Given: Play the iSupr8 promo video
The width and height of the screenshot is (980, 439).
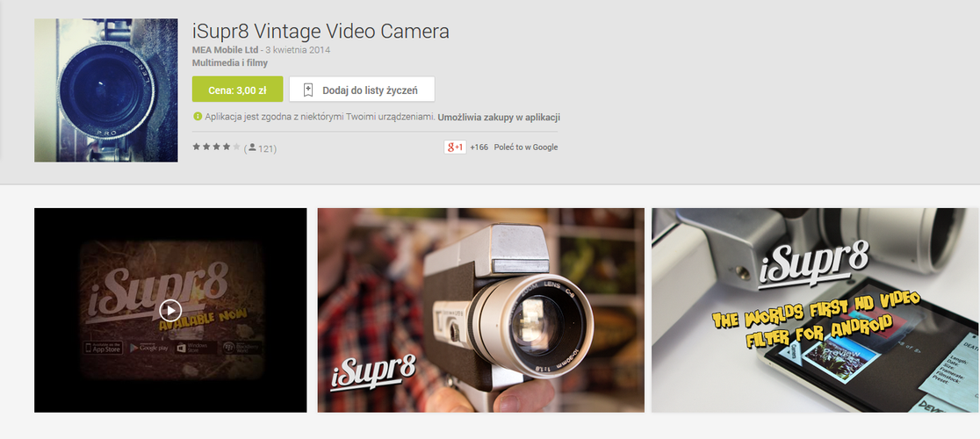Looking at the screenshot, I should click(x=170, y=310).
